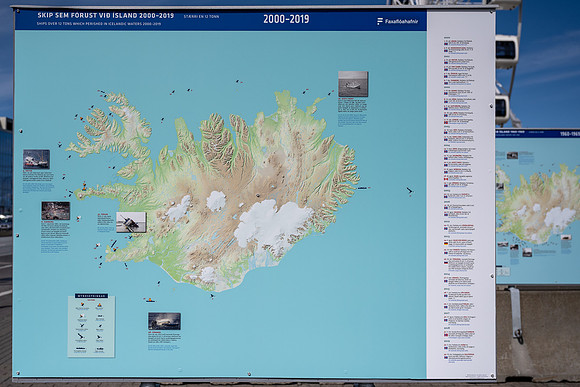
Task: Click the round Hofsjökull ice cap in central Iceland
Action: point(216,201)
